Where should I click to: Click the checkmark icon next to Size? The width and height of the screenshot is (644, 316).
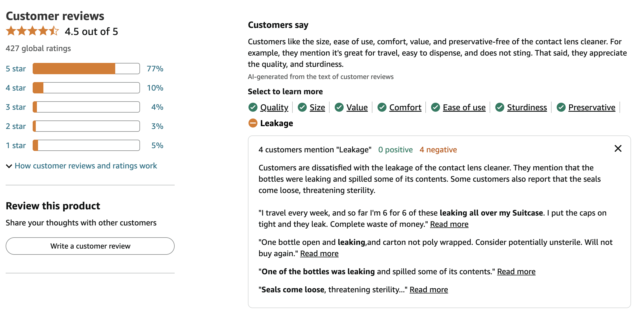[x=302, y=107]
